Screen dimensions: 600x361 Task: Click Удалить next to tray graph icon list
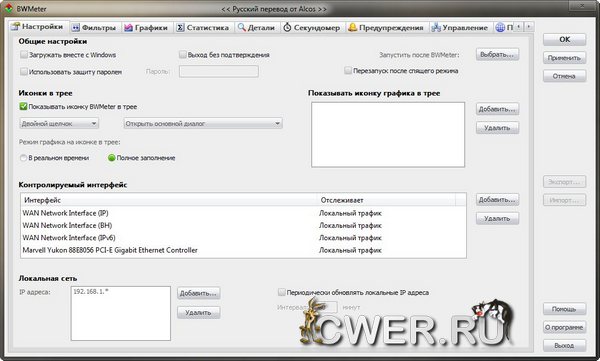pos(497,128)
